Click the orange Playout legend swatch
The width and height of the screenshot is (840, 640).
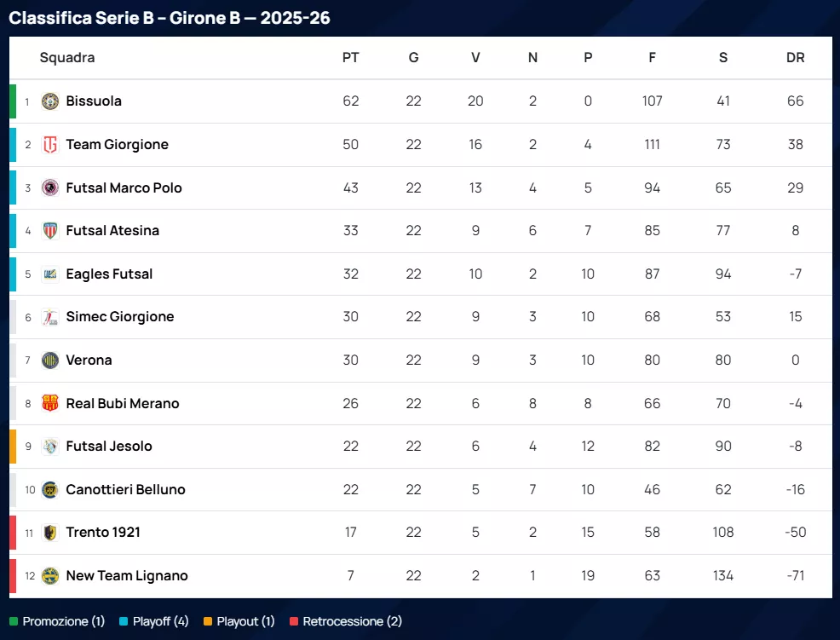208,622
